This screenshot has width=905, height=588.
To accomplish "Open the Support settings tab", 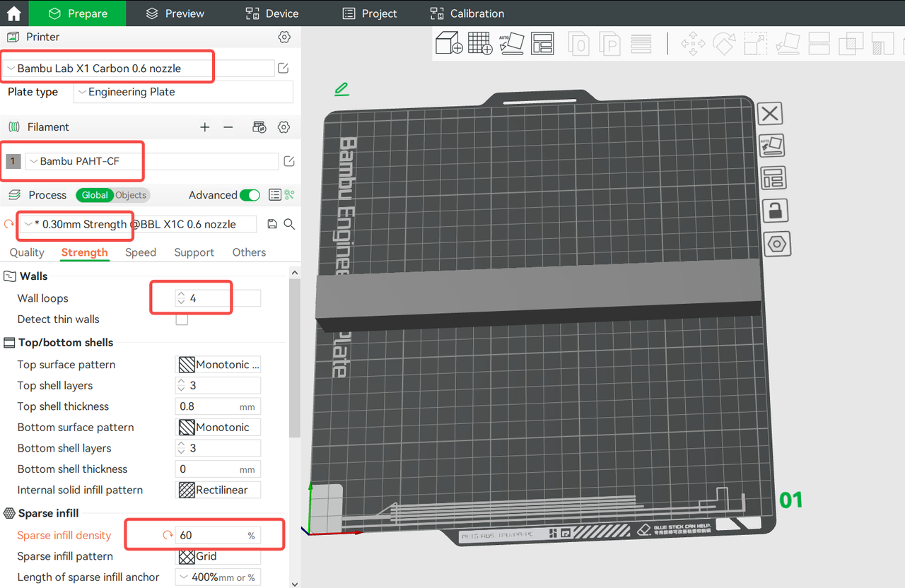I will 194,252.
